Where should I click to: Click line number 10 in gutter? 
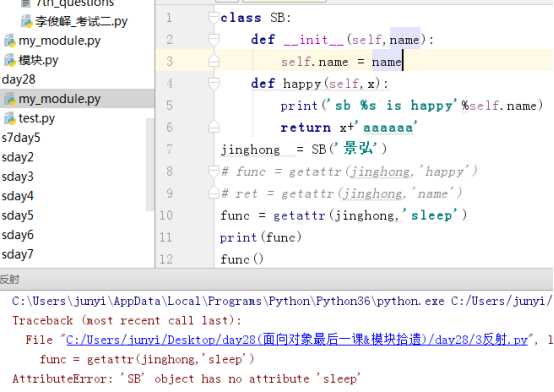coord(166,215)
